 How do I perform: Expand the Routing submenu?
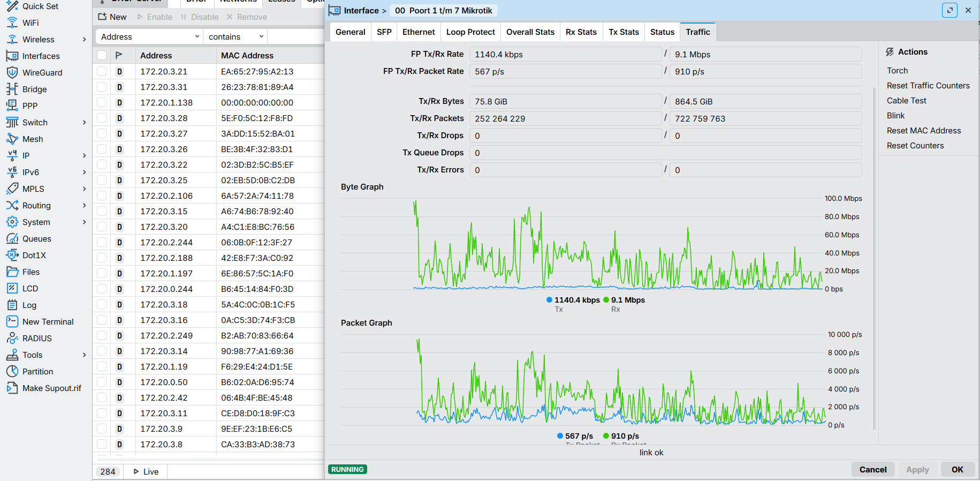[84, 205]
